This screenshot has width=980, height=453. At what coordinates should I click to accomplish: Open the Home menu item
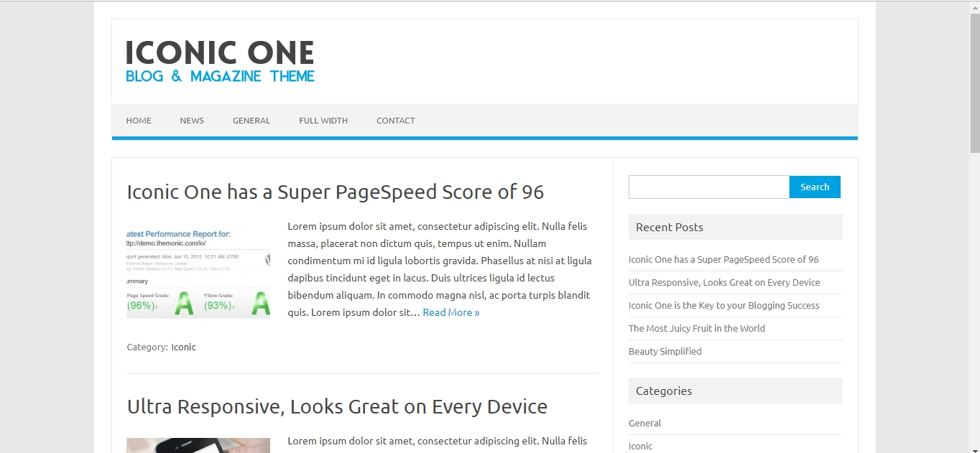[139, 121]
